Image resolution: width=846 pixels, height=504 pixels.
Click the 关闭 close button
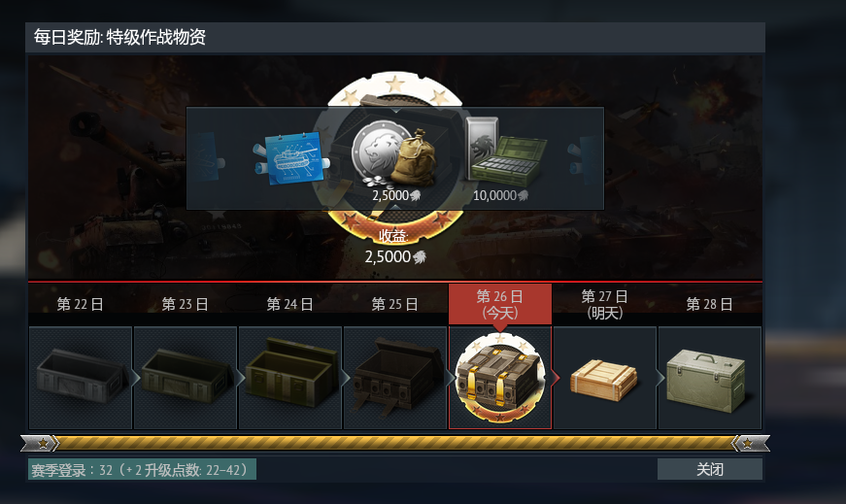(709, 469)
